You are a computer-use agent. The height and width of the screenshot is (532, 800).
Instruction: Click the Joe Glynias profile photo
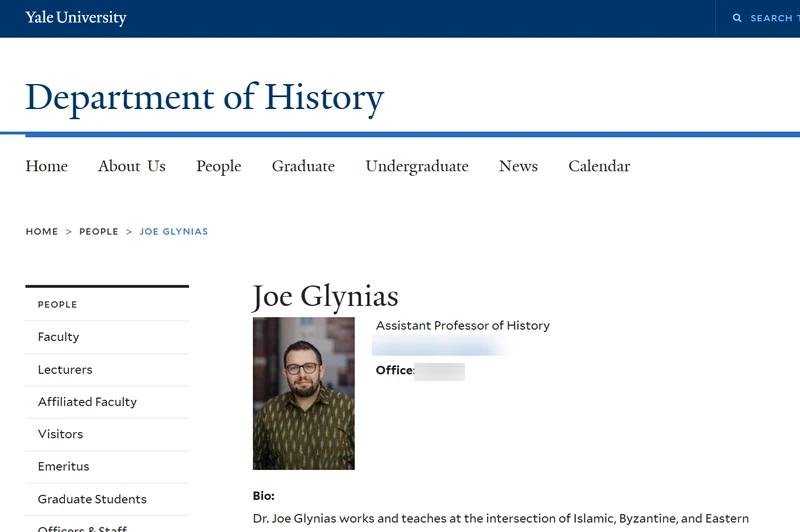304,393
